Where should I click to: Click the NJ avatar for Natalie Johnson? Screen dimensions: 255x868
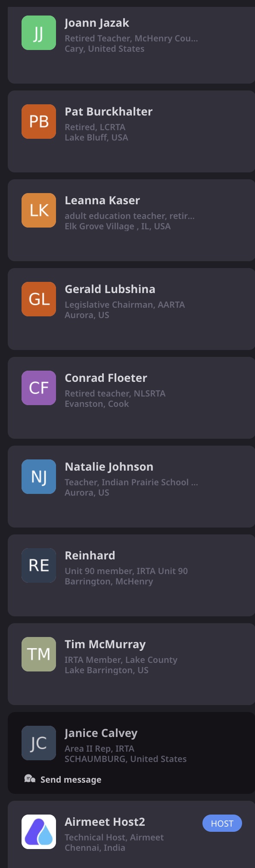[39, 477]
